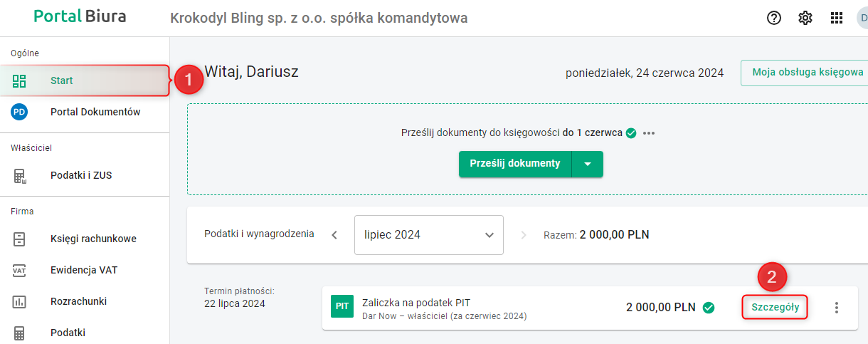The height and width of the screenshot is (344, 868).
Task: Go to previous month with left chevron
Action: point(334,235)
